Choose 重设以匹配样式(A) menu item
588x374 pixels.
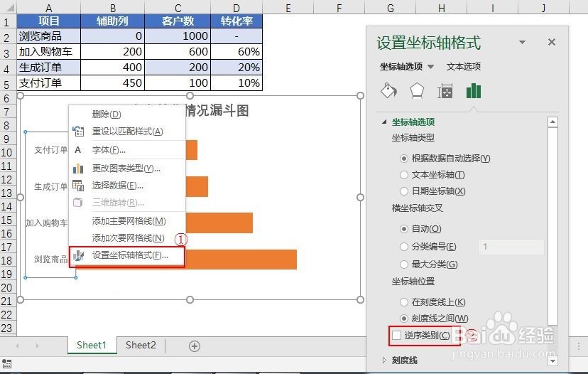point(128,132)
